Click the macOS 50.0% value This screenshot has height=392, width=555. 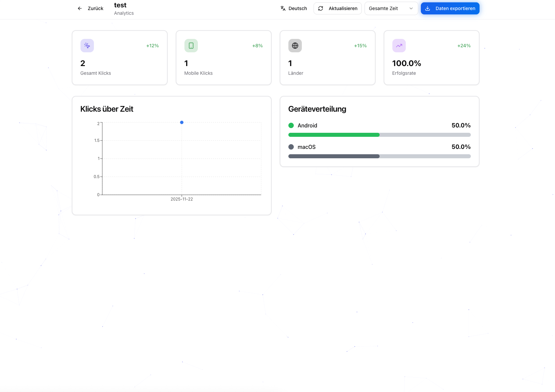coord(461,147)
